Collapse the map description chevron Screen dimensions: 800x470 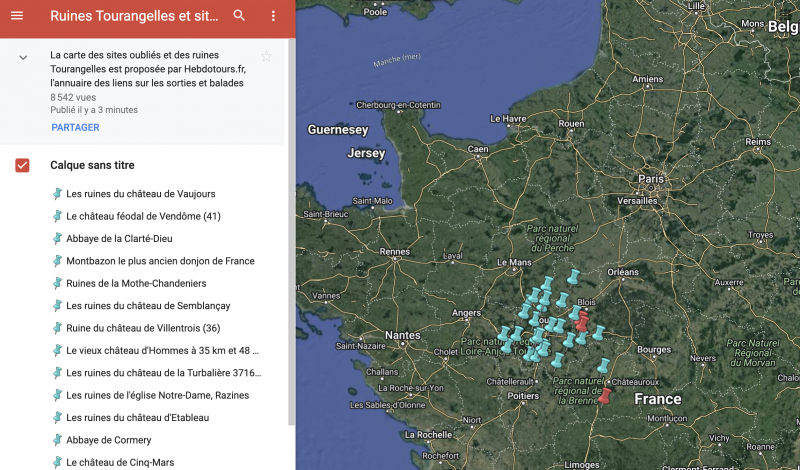(22, 58)
